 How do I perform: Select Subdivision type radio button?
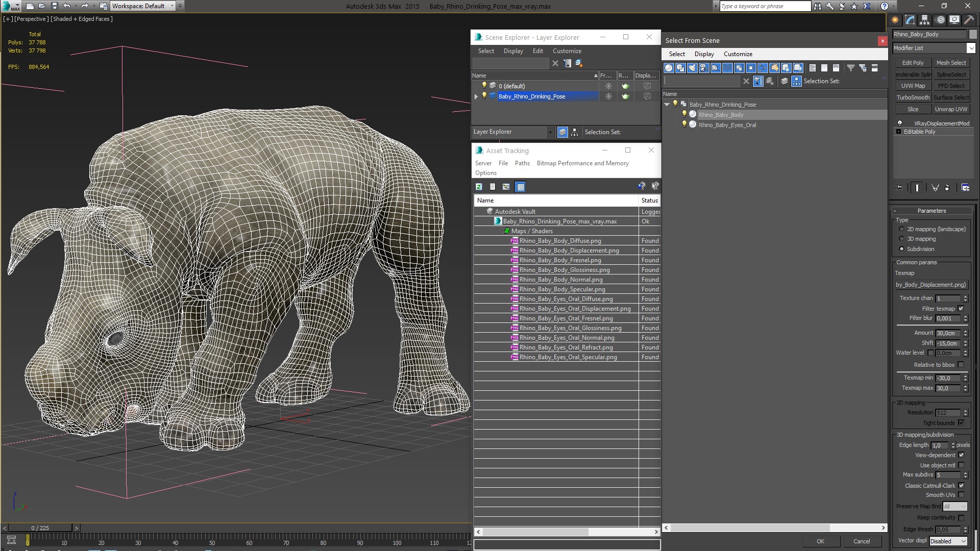(901, 249)
